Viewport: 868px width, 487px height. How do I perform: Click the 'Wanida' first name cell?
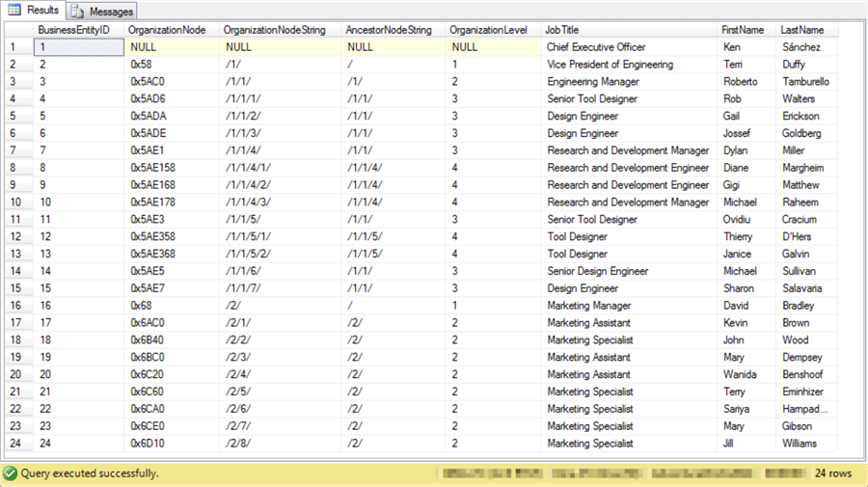coord(746,374)
